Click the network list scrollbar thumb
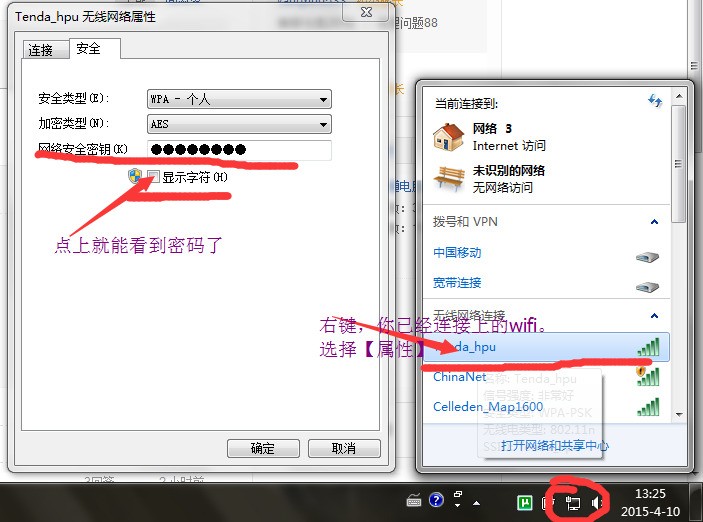 click(679, 164)
